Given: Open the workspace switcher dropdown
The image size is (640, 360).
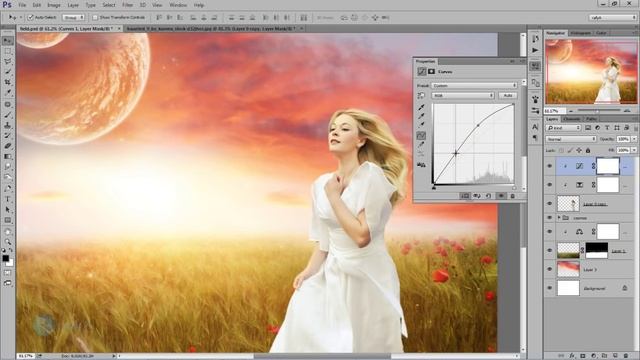Looking at the screenshot, I should click(612, 18).
